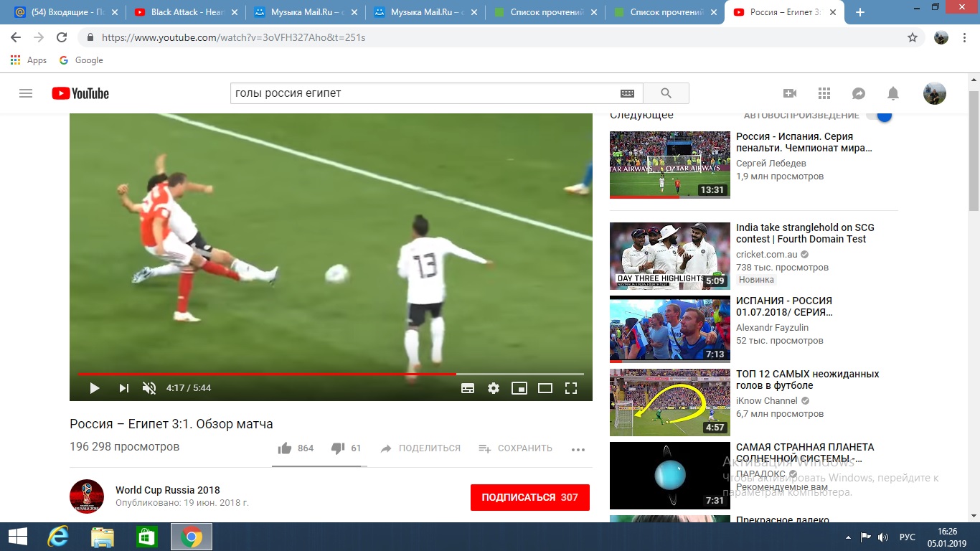Toggle the АВТОВОСПРОИЗВЕДЕНИЕ autoplay switch
Viewport: 980px width, 551px height.
point(879,115)
